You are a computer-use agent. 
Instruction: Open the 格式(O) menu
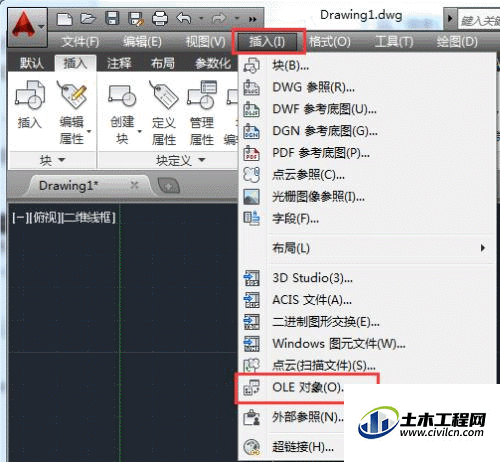pos(329,42)
